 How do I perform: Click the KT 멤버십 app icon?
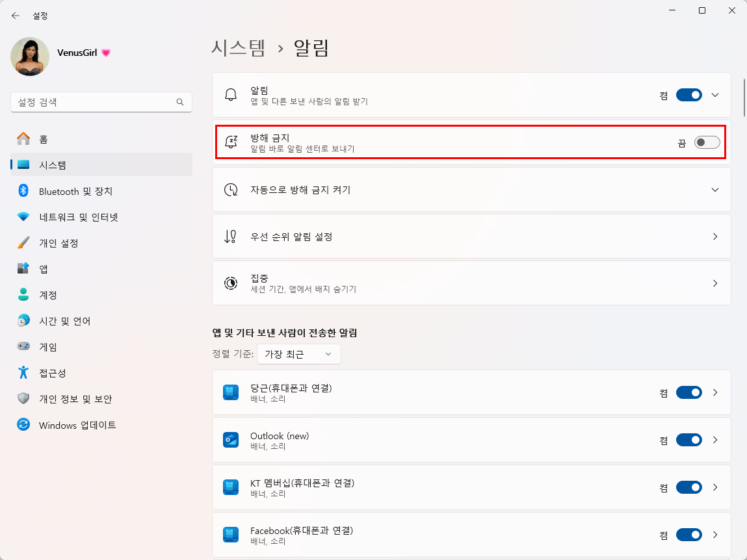tap(231, 487)
